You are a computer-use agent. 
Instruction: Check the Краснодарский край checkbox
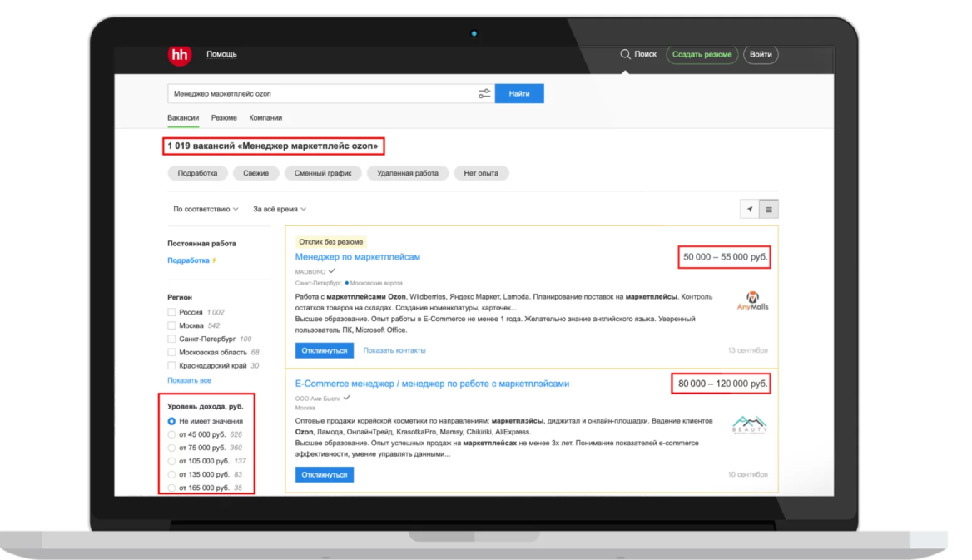[x=171, y=365]
